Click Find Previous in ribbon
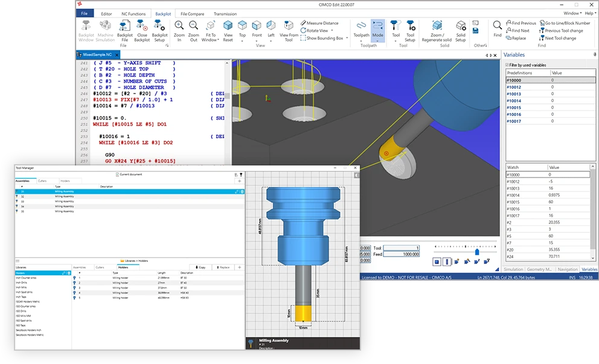This screenshot has height=364, width=599. [x=521, y=23]
